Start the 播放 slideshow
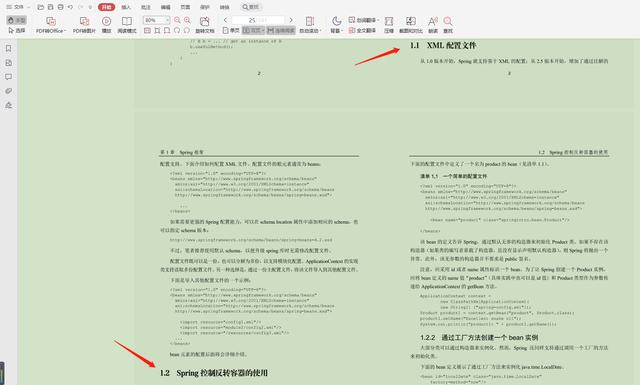Viewport: 640px width, 385px height. (x=106, y=25)
